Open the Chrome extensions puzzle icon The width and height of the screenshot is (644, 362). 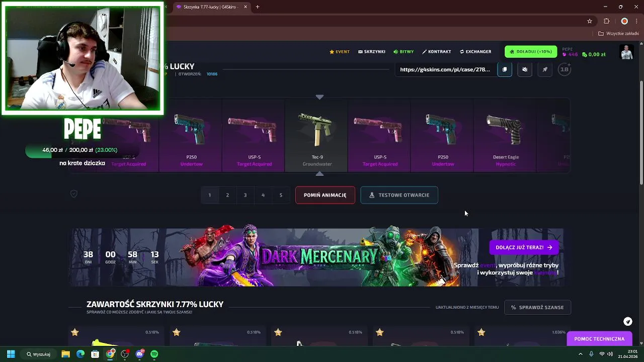[606, 21]
